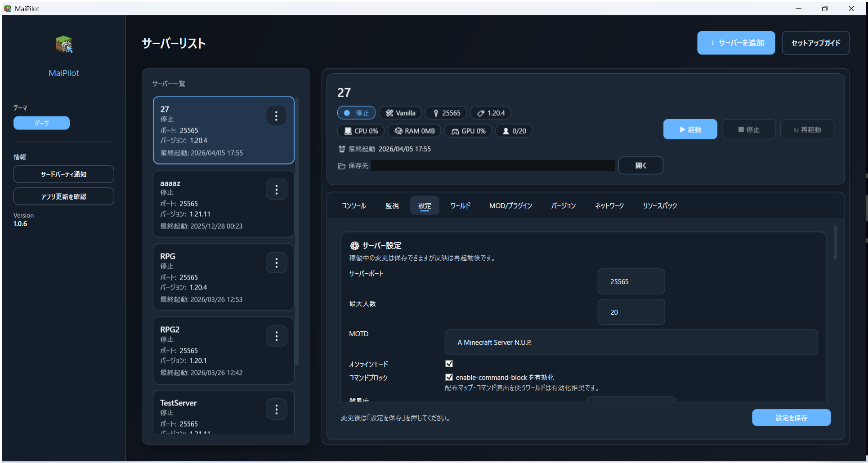Click the brain icon in RAM 0MB badge

pos(398,131)
